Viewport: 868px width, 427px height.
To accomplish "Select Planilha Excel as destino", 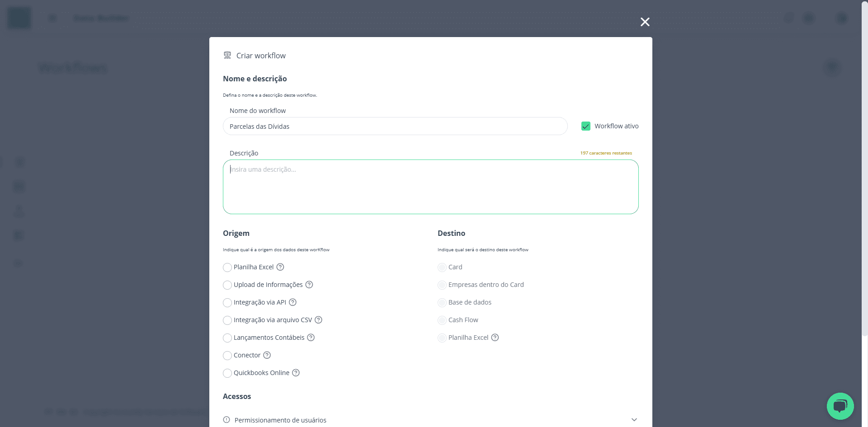I will pos(442,338).
